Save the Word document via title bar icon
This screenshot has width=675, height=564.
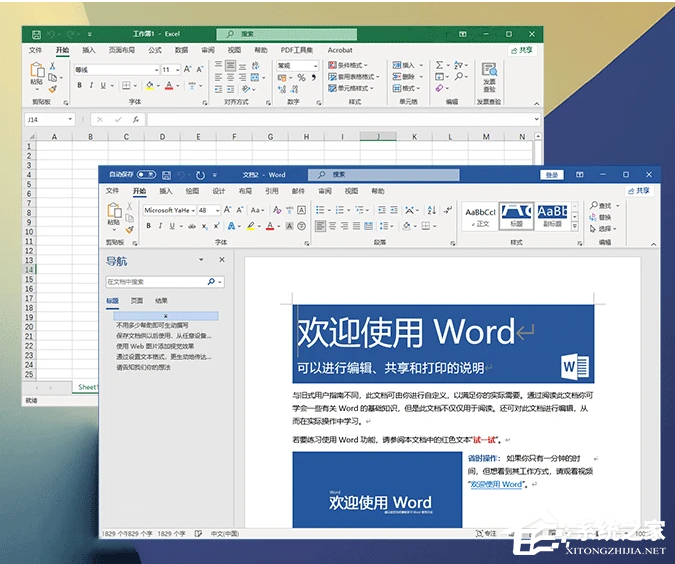[x=166, y=175]
